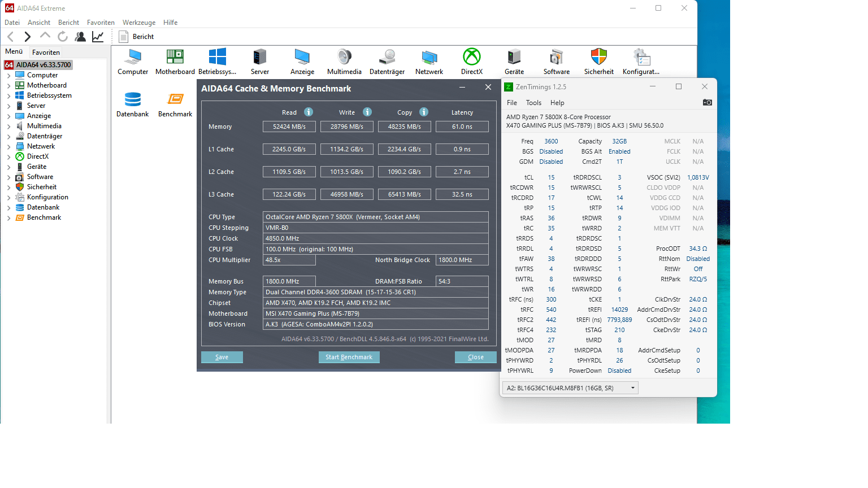Click the Copy info icon in benchmark
Screen dimensions: 868x488
pos(424,112)
